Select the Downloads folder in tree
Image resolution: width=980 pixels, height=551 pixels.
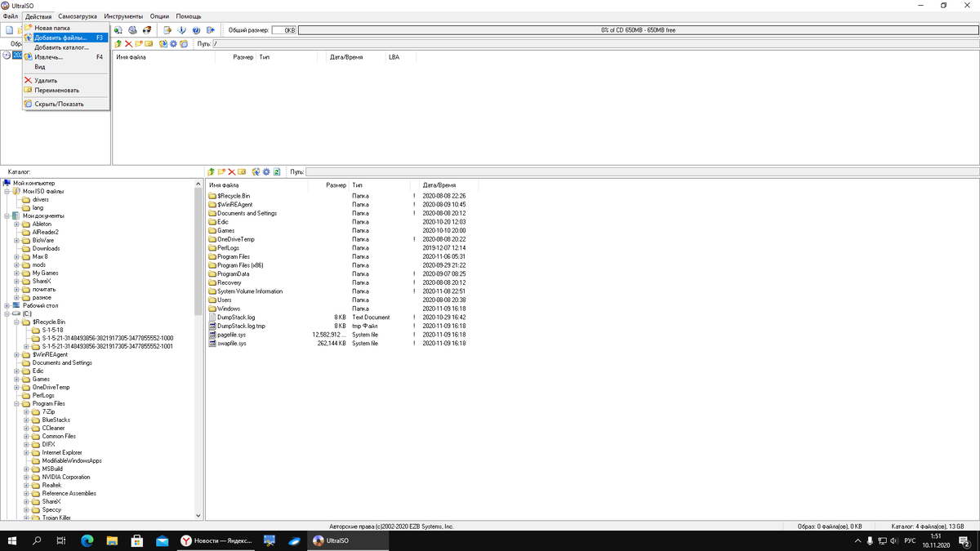(46, 248)
